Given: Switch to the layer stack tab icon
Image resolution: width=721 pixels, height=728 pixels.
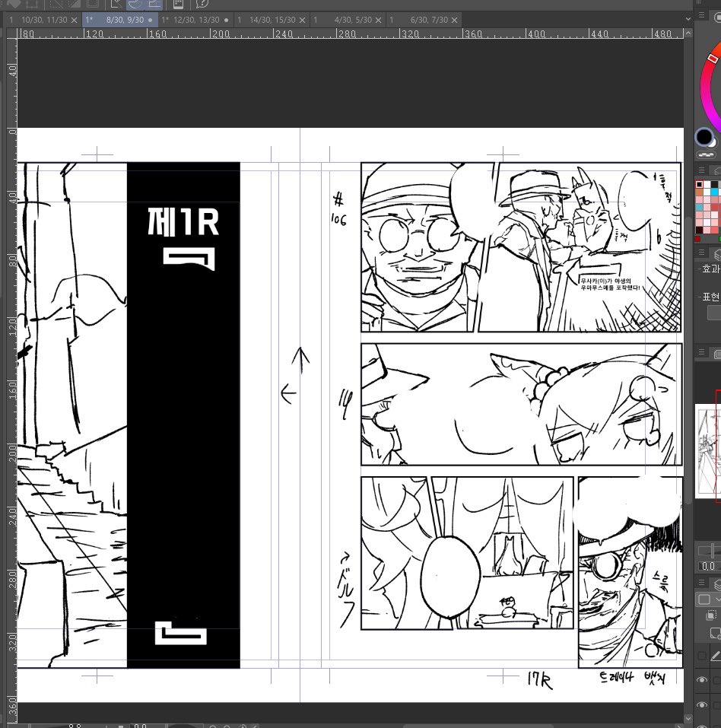Looking at the screenshot, I should [716, 584].
